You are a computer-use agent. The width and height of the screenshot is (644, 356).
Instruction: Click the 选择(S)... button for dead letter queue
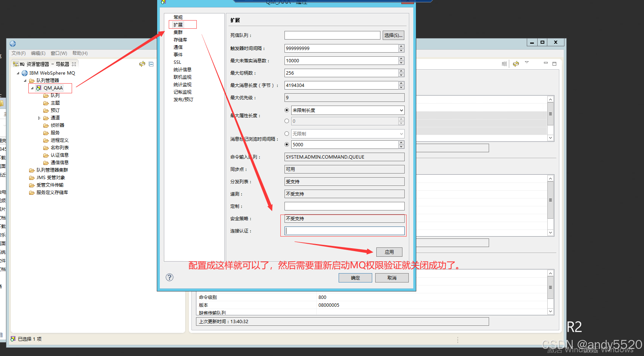tap(393, 35)
